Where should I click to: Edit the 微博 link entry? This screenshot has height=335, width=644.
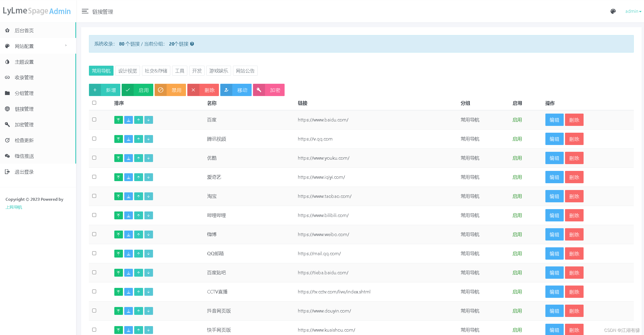click(554, 234)
